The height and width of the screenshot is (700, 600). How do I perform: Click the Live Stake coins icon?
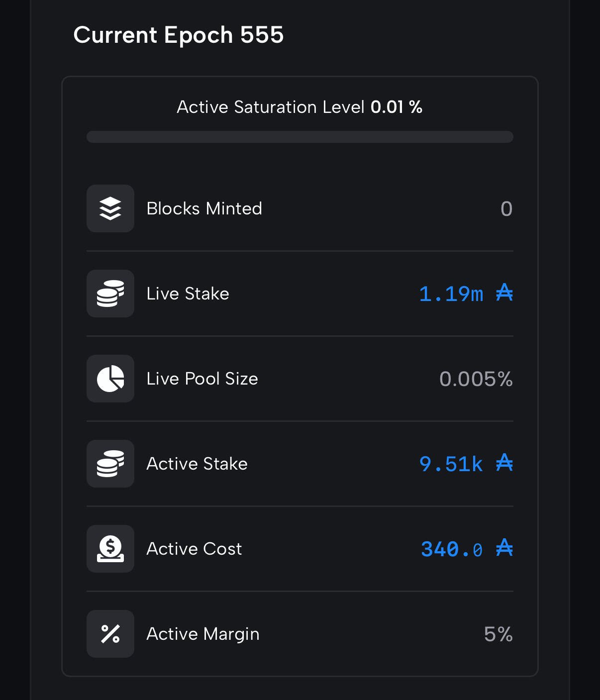point(110,294)
